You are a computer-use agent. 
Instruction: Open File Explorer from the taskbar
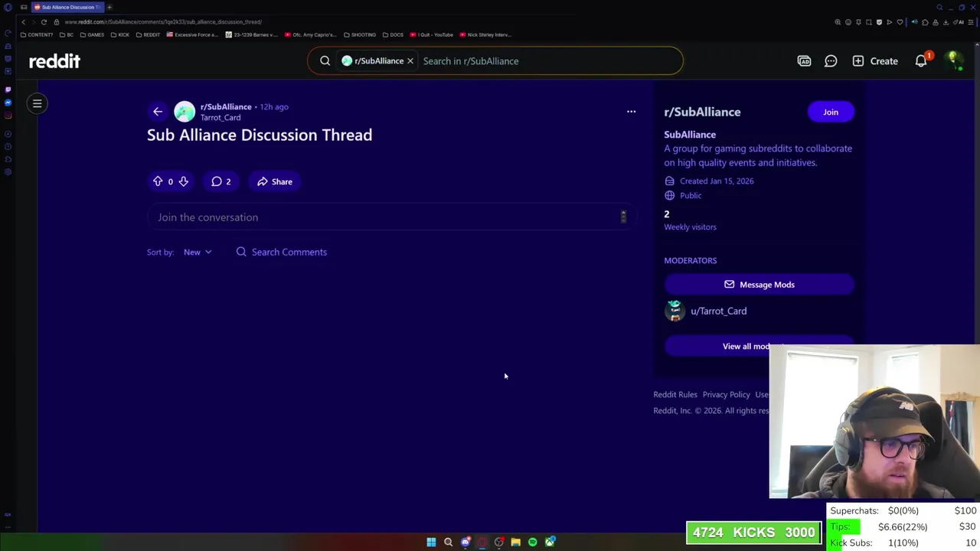click(x=515, y=542)
